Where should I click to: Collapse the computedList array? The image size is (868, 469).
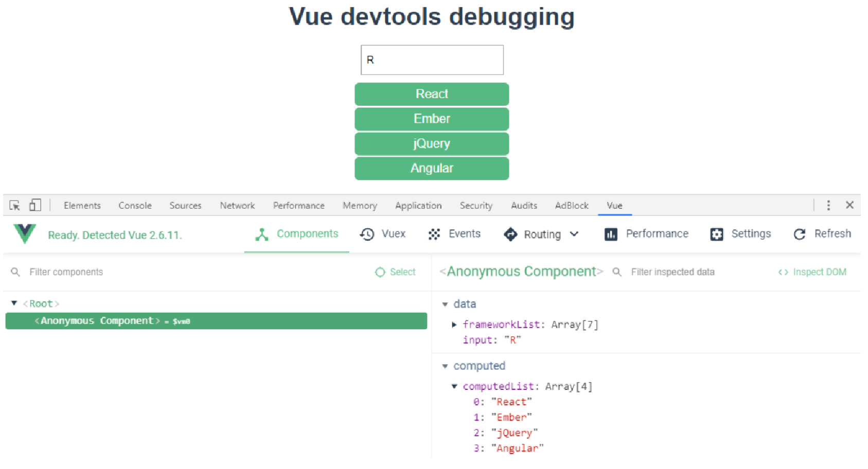(454, 386)
